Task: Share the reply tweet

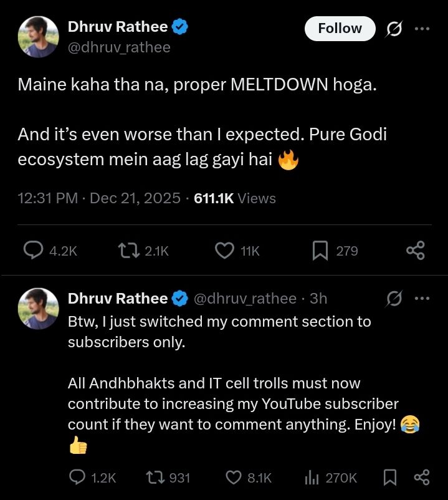Action: (422, 478)
